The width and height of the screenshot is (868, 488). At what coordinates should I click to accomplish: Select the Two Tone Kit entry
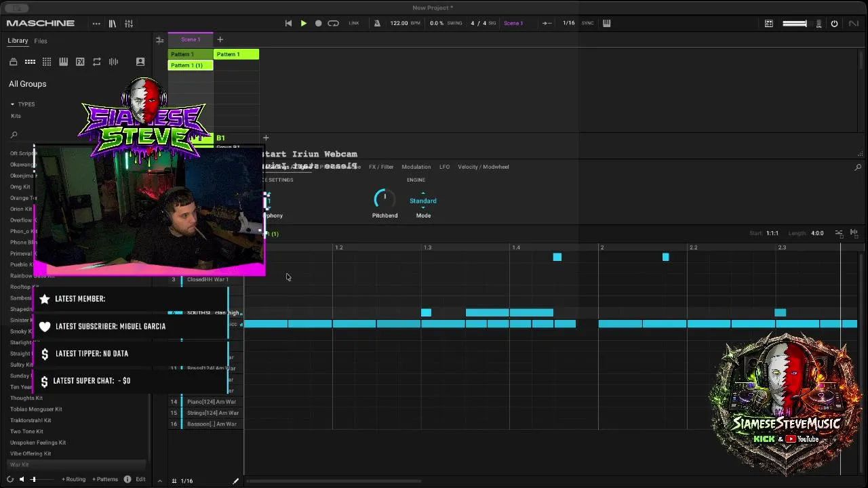[26, 431]
